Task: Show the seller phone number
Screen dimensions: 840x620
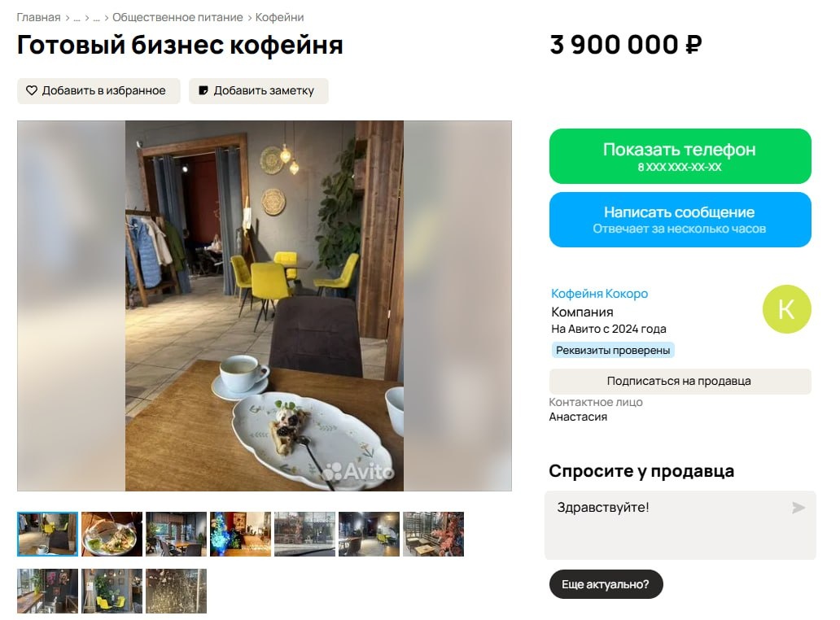Action: pos(680,155)
